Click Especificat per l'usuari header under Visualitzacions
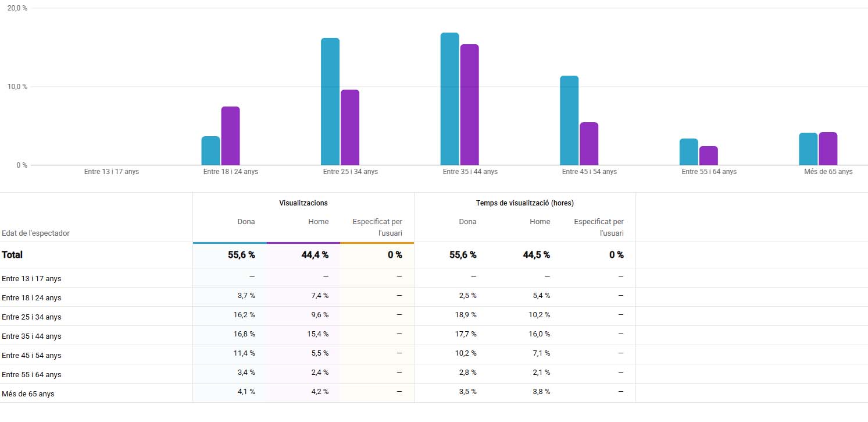The height and width of the screenshot is (422, 868). (x=377, y=227)
